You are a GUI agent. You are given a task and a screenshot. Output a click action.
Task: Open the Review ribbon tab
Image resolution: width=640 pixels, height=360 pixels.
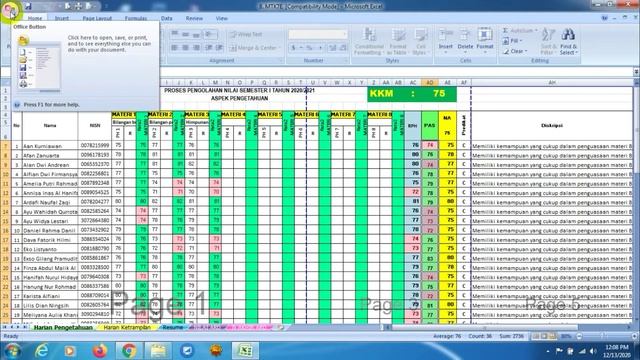tap(194, 18)
